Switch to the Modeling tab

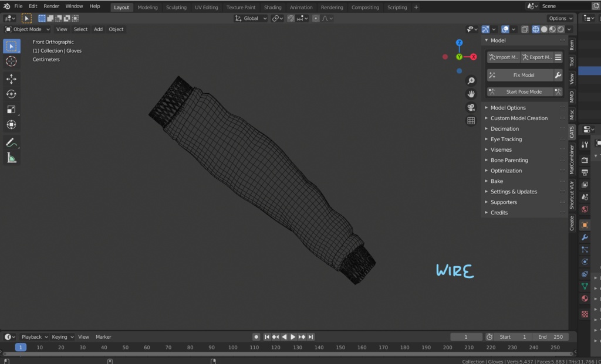[x=147, y=7]
